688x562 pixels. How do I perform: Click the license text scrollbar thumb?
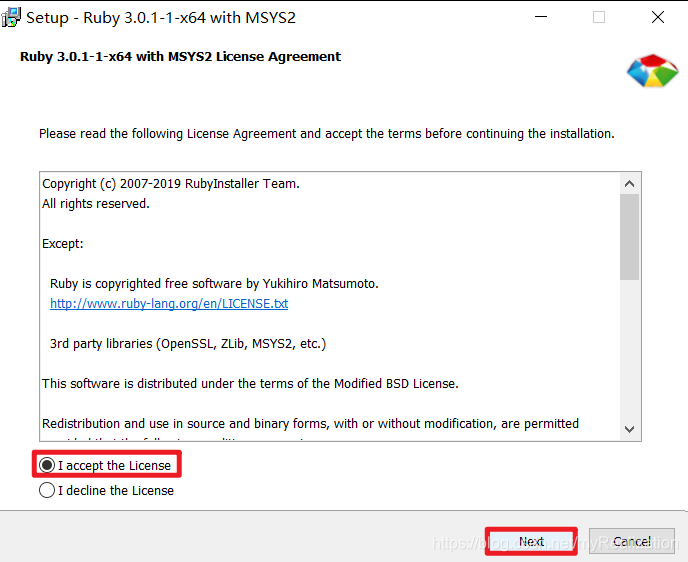point(630,237)
